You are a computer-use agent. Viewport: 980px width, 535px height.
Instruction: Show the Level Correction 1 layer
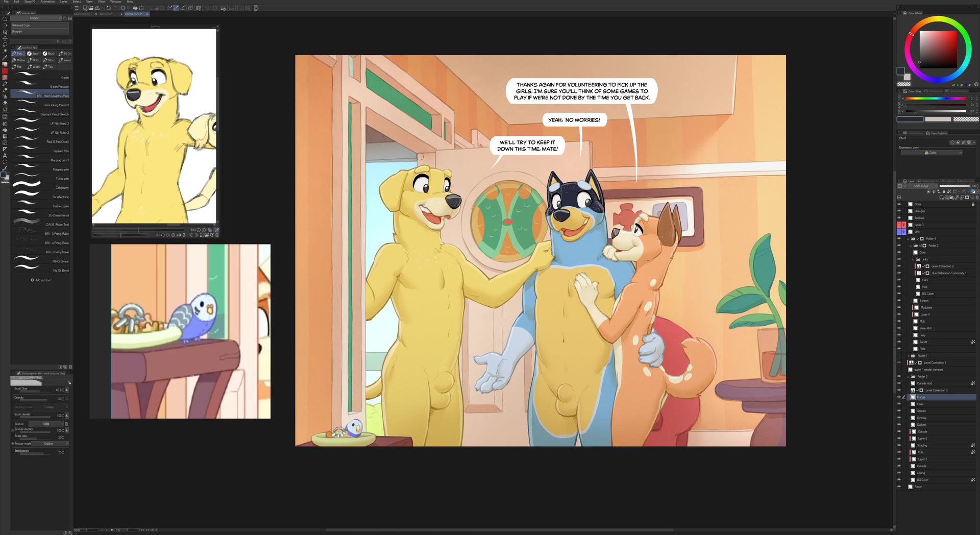tap(899, 362)
